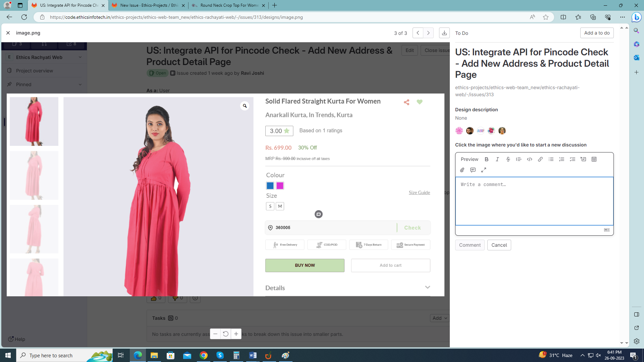The height and width of the screenshot is (362, 644).
Task: Switch editor to Preview mode
Action: (469, 159)
